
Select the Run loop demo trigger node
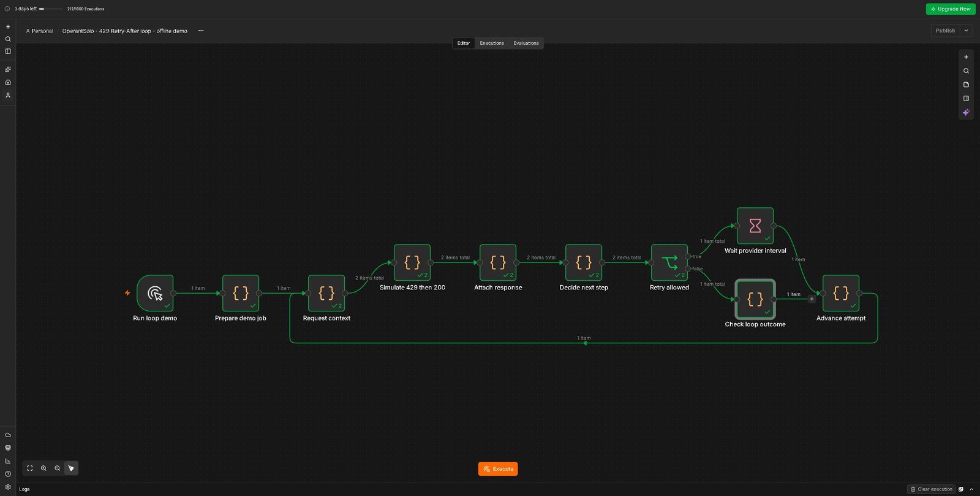[x=155, y=293]
